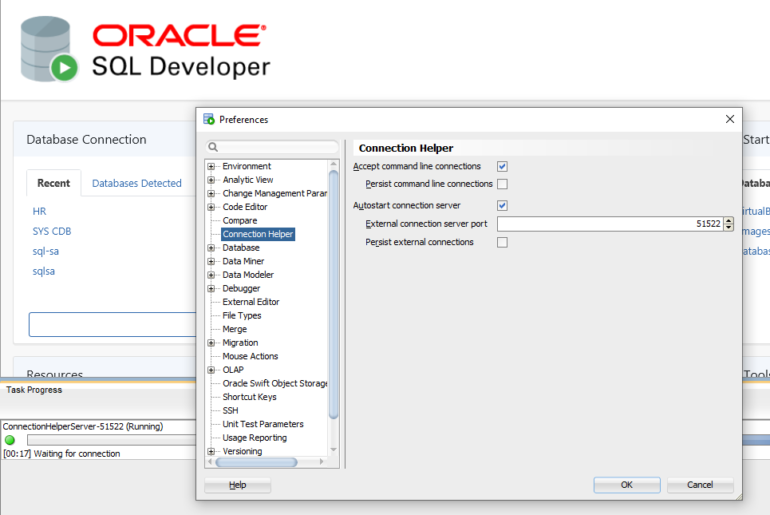
Task: Decrease the external server port value
Action: point(729,227)
